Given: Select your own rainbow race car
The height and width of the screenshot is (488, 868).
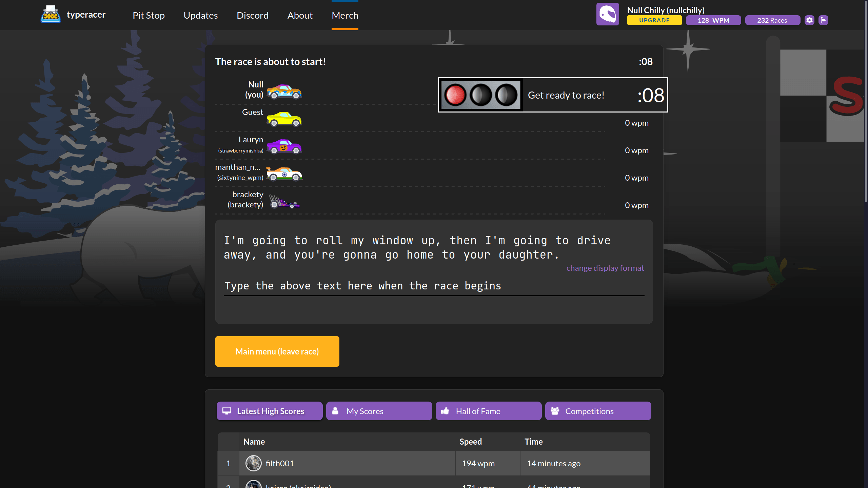Looking at the screenshot, I should [x=284, y=91].
